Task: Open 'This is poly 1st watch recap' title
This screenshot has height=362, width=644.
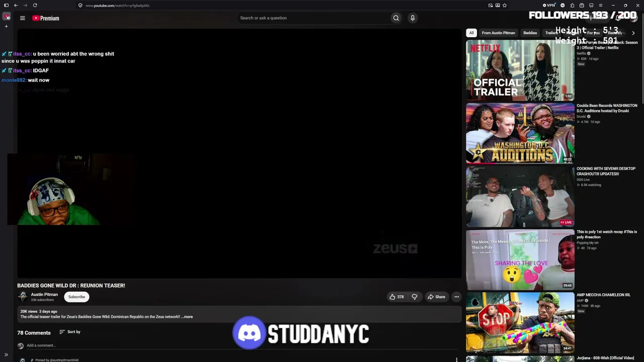Action: 607,234
